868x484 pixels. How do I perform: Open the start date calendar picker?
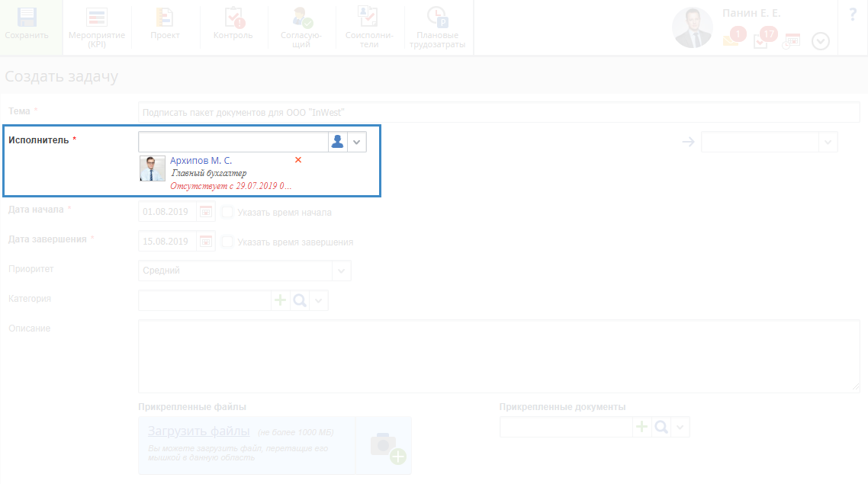pyautogui.click(x=206, y=212)
